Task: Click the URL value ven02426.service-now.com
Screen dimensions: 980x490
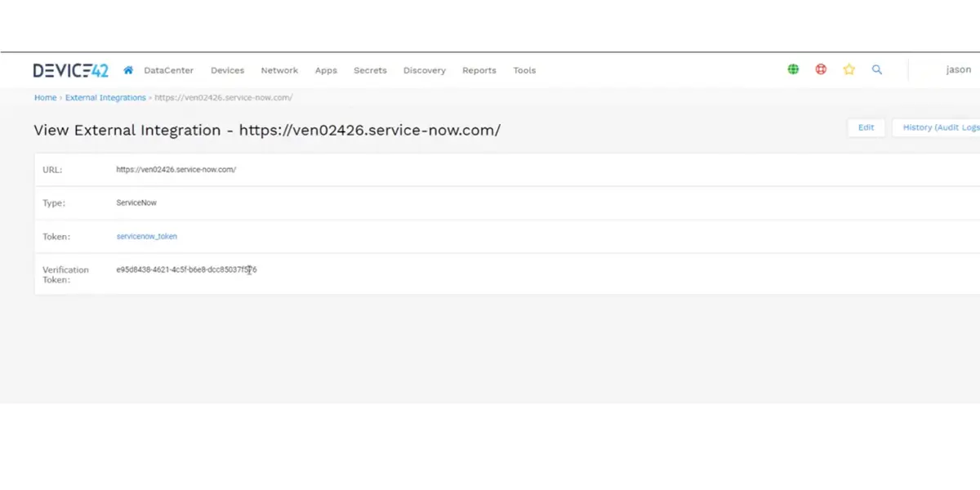Action: click(176, 169)
